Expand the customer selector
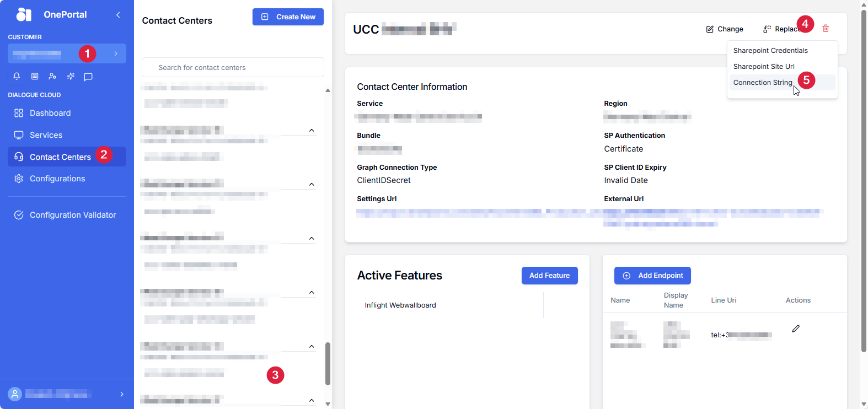Viewport: 868px width, 409px height. (x=116, y=53)
